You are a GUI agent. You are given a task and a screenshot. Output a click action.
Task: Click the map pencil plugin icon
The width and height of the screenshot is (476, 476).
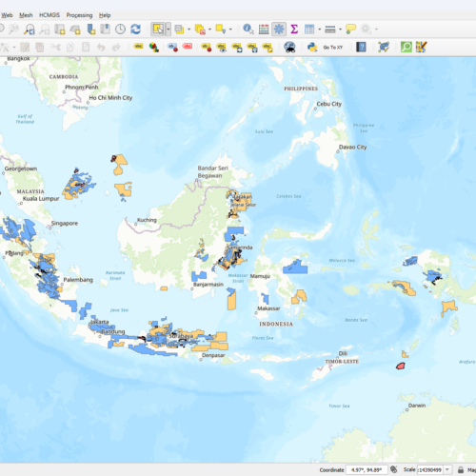(422, 48)
